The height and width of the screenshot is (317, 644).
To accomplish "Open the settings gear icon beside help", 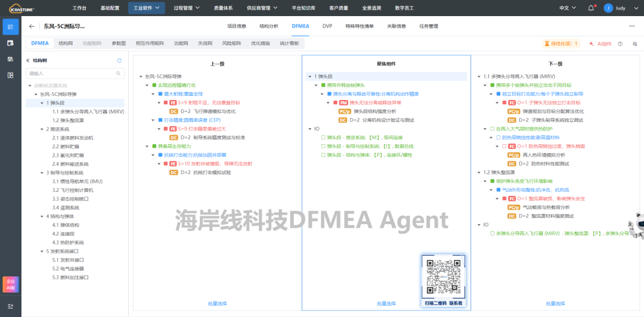I will pos(634,43).
